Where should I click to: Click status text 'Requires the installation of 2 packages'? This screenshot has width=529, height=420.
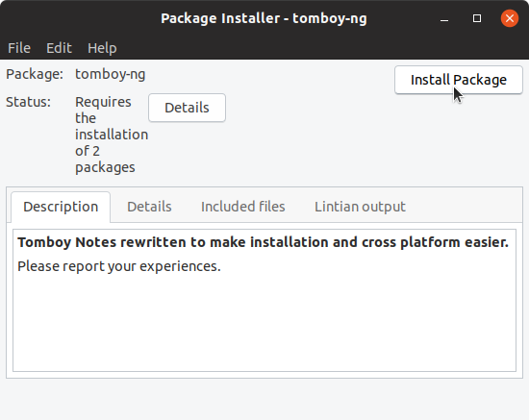pyautogui.click(x=112, y=135)
